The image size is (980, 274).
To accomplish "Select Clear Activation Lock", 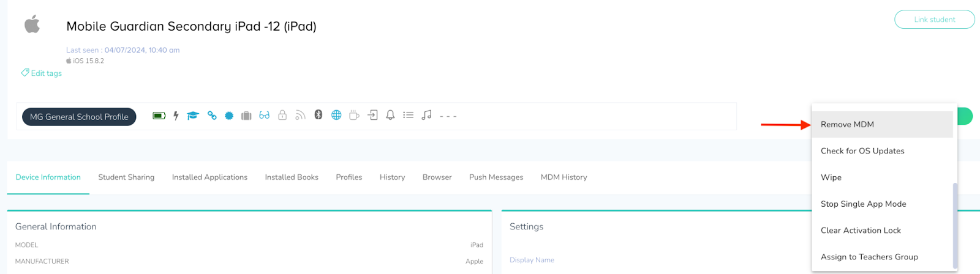I will click(882, 231).
